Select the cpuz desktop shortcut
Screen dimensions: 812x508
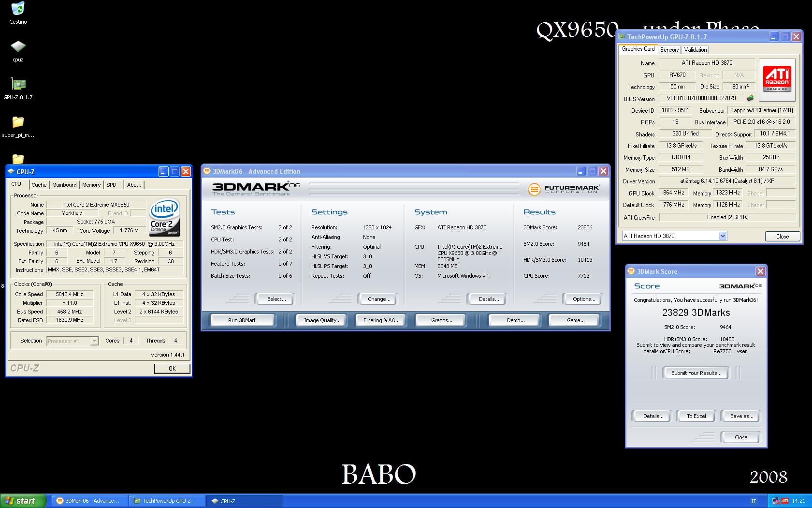pos(18,51)
